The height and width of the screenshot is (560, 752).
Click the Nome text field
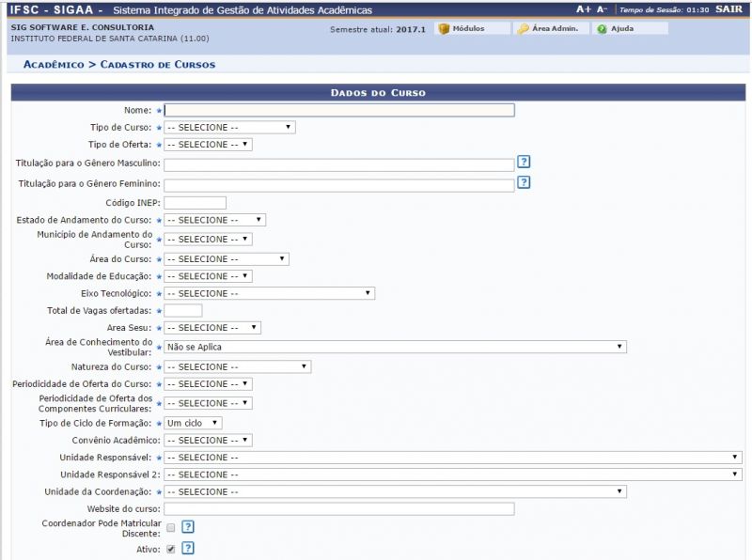(339, 110)
